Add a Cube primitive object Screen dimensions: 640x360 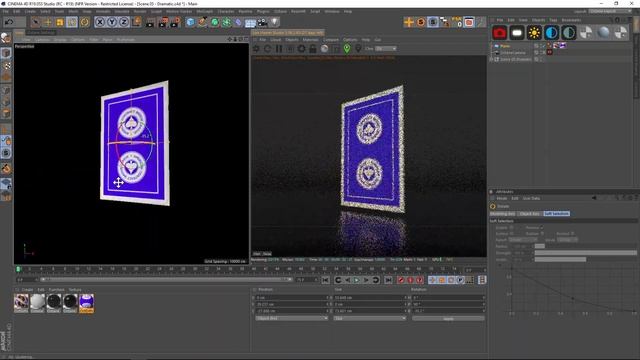pos(190,22)
